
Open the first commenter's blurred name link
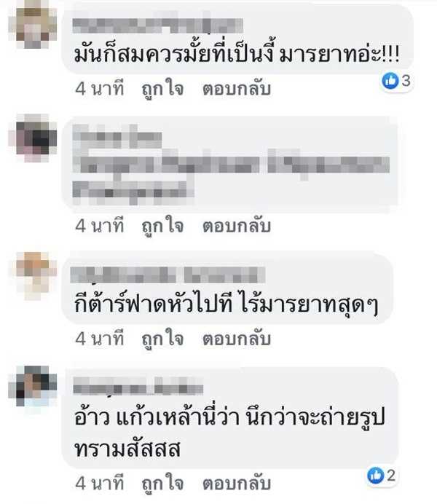[x=157, y=25]
